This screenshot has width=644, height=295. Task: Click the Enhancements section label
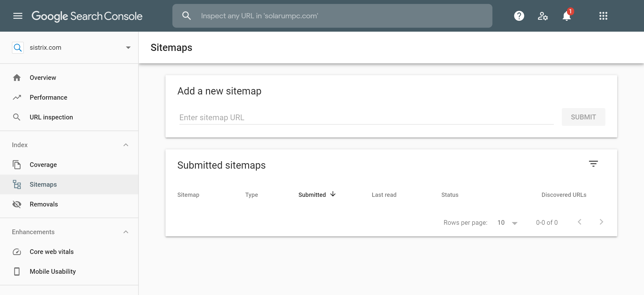coord(33,232)
